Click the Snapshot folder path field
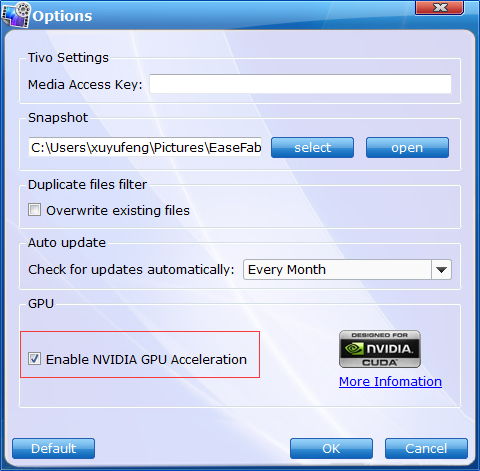 (145, 147)
